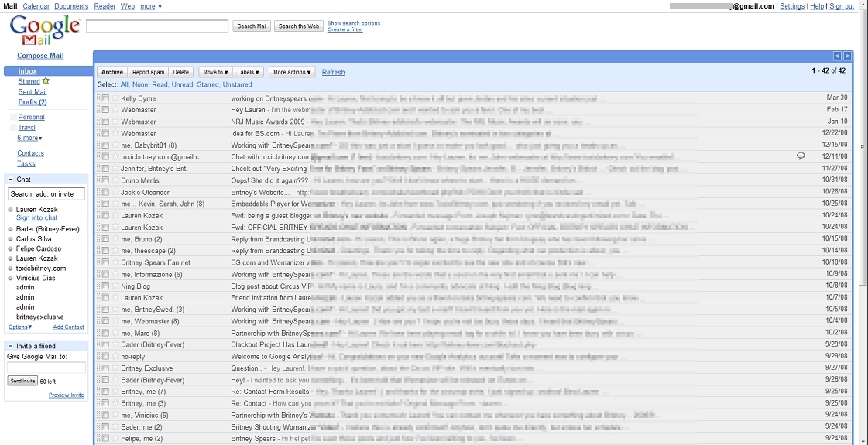Click Sign out link
The height and width of the screenshot is (445, 868).
click(842, 6)
